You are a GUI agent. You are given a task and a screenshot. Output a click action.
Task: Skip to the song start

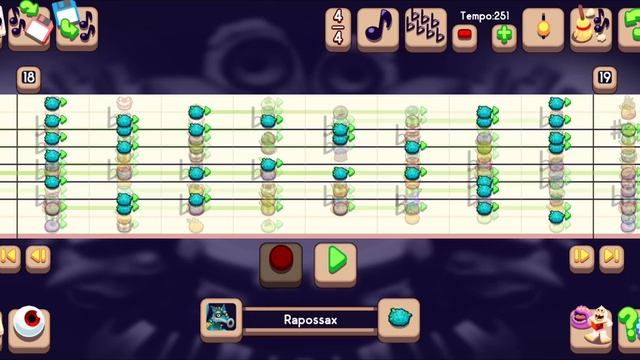pyautogui.click(x=9, y=258)
